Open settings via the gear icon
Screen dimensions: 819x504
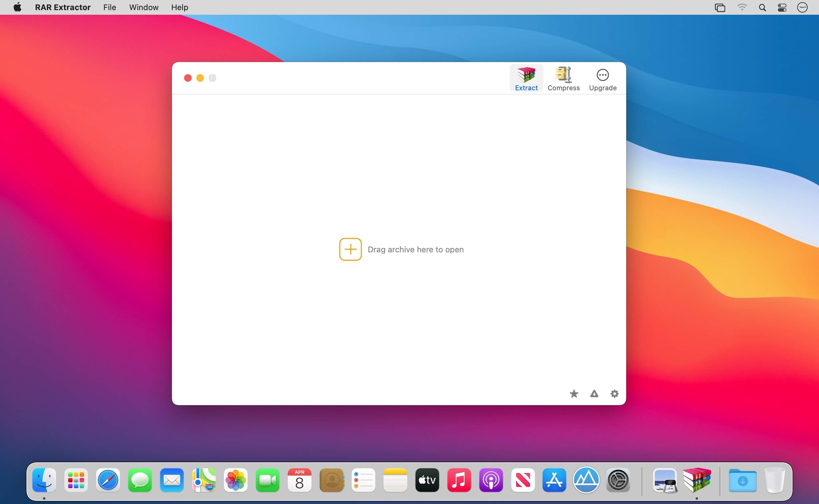[614, 394]
